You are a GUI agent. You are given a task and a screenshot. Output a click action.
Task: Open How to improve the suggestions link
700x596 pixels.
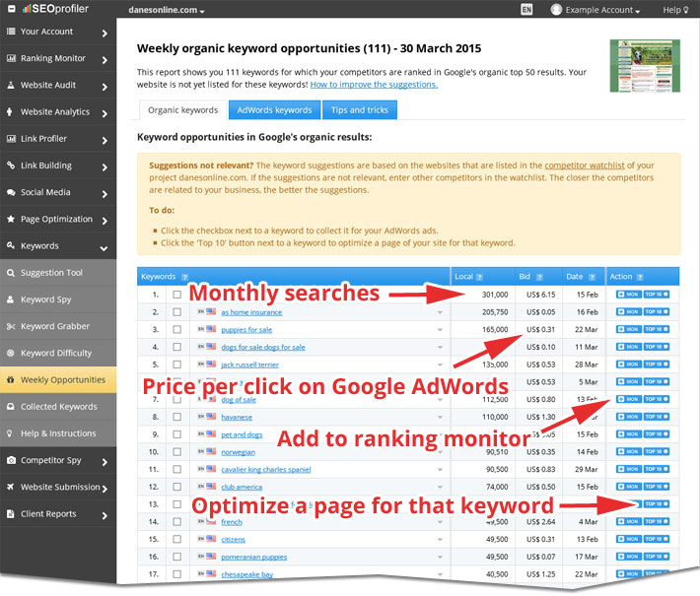(x=374, y=85)
